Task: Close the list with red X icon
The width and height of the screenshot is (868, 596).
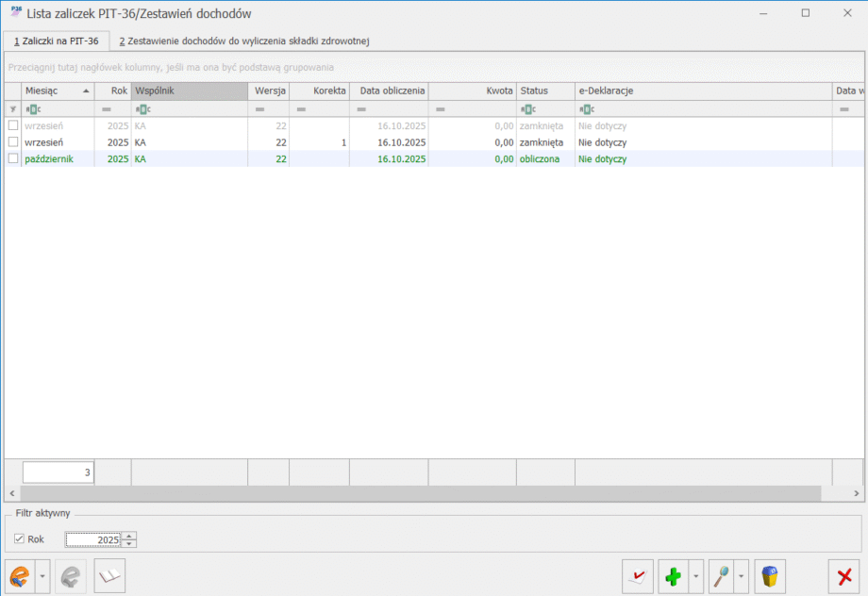Action: pyautogui.click(x=844, y=575)
